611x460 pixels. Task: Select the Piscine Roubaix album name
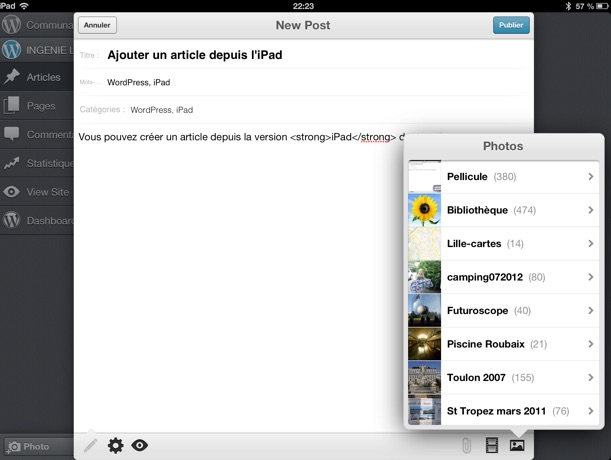pyautogui.click(x=486, y=344)
